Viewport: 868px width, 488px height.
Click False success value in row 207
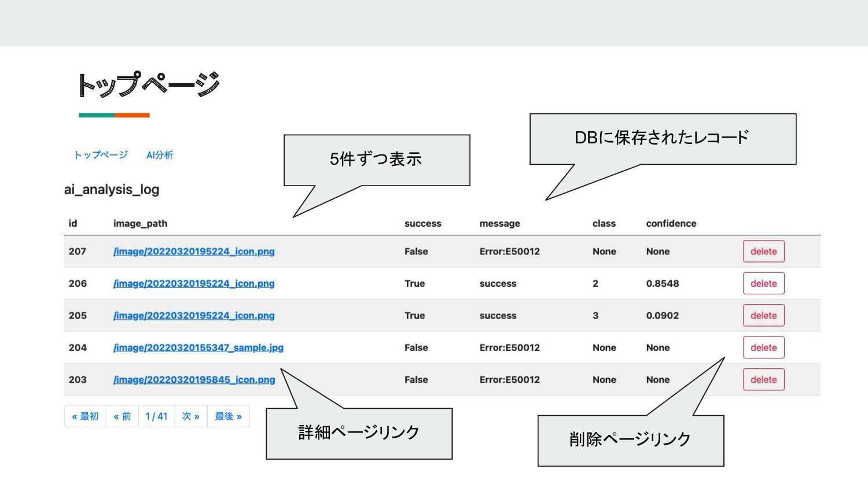[x=416, y=252]
